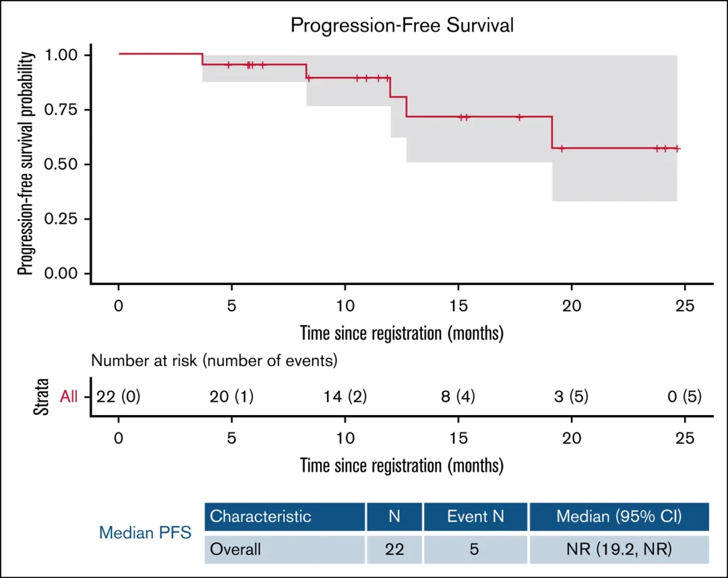This screenshot has height=578, width=728.
Task: Select the 3 (5) at-risk value
Action: (x=572, y=397)
